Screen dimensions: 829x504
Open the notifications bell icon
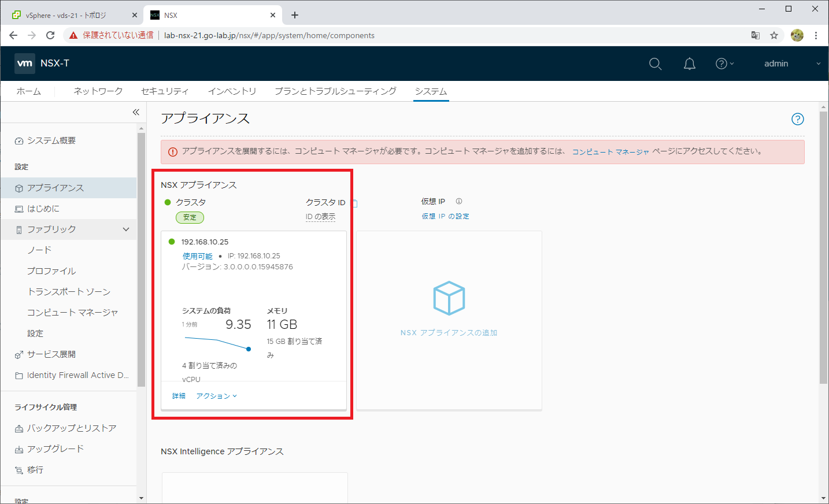click(x=690, y=64)
